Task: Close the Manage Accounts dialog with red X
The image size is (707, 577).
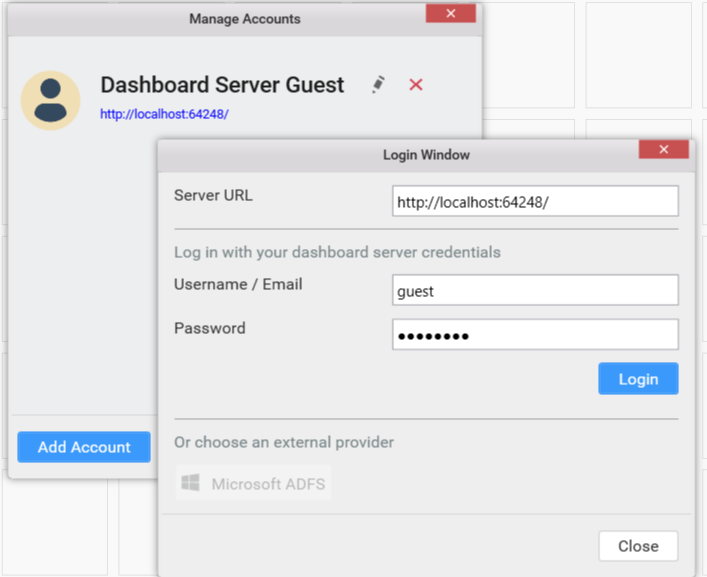Action: click(x=451, y=13)
